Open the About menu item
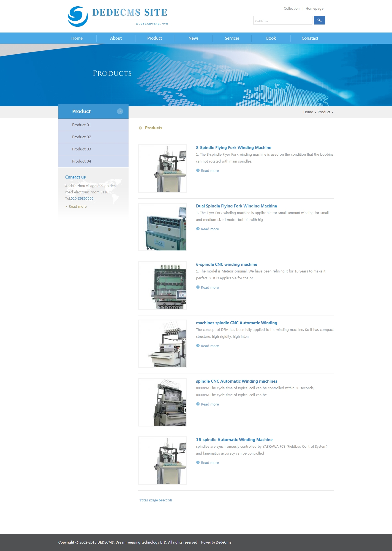 coord(116,38)
